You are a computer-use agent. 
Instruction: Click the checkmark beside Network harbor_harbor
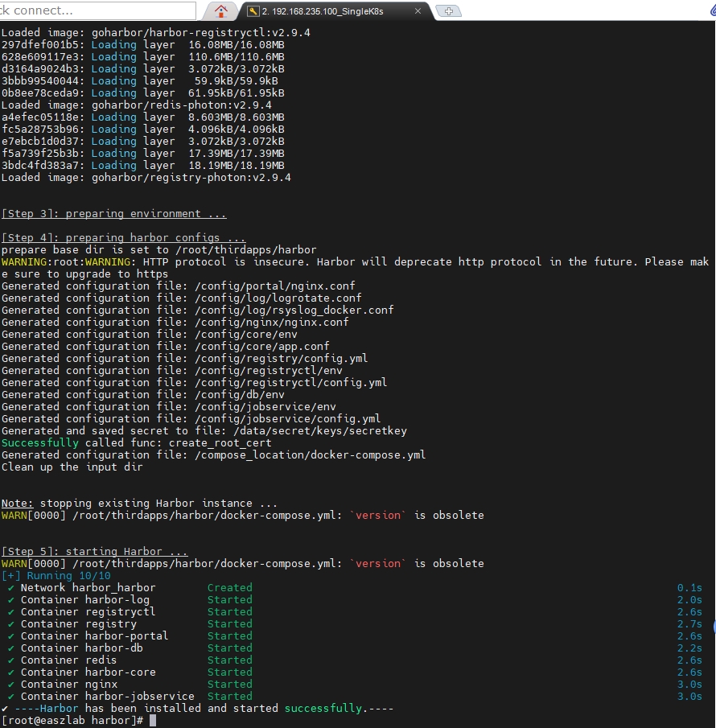pos(11,588)
